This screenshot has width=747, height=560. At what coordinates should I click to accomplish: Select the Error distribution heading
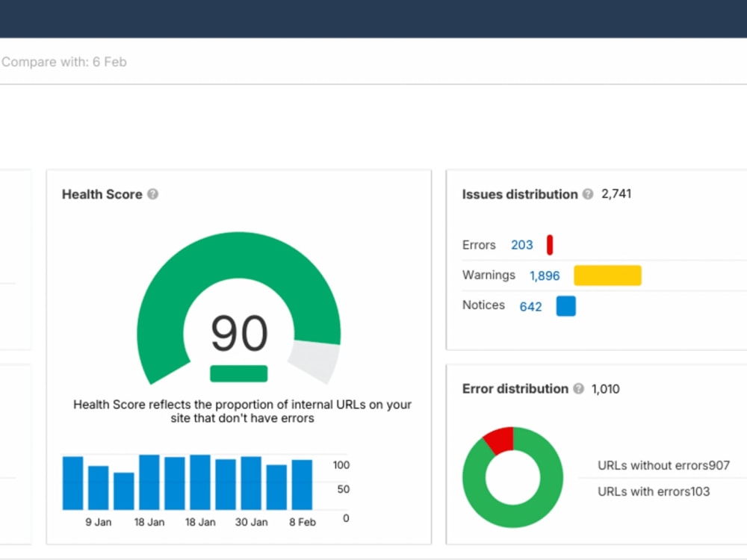tap(515, 388)
